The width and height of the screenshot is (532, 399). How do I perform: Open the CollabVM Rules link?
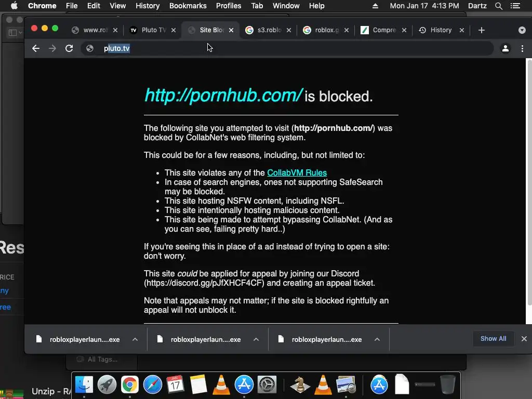pos(297,172)
